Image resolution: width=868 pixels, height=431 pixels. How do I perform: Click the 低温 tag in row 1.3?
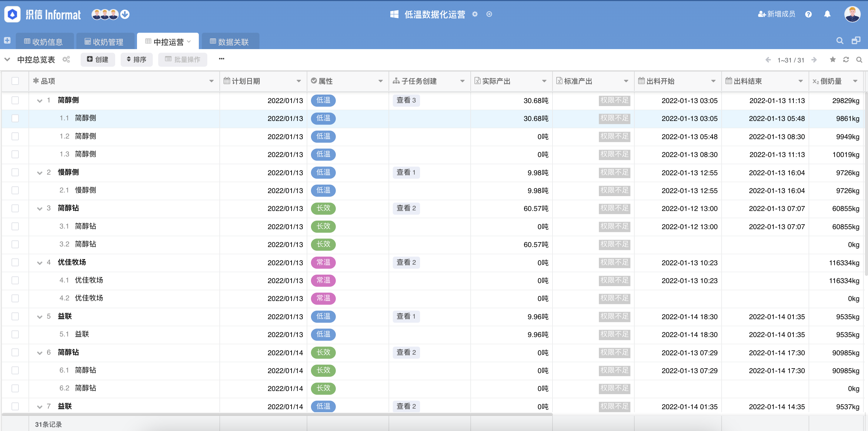tap(323, 154)
